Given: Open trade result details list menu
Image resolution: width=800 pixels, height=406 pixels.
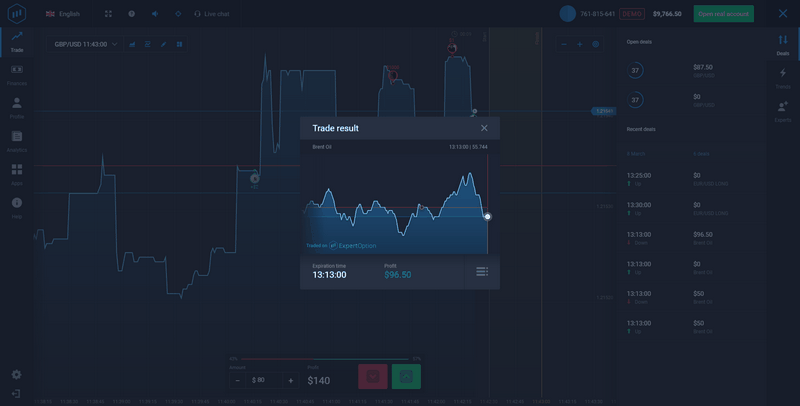Looking at the screenshot, I should [x=482, y=272].
